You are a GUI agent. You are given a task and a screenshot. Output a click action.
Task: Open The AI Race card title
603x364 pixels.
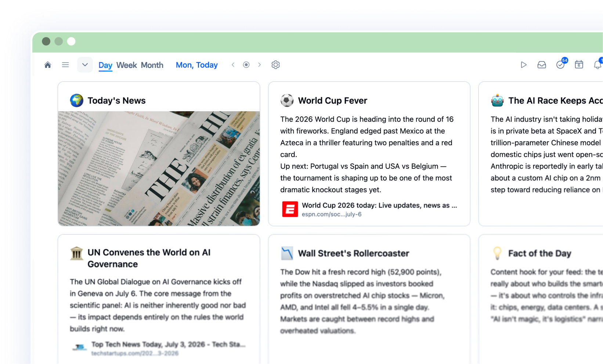(x=555, y=101)
